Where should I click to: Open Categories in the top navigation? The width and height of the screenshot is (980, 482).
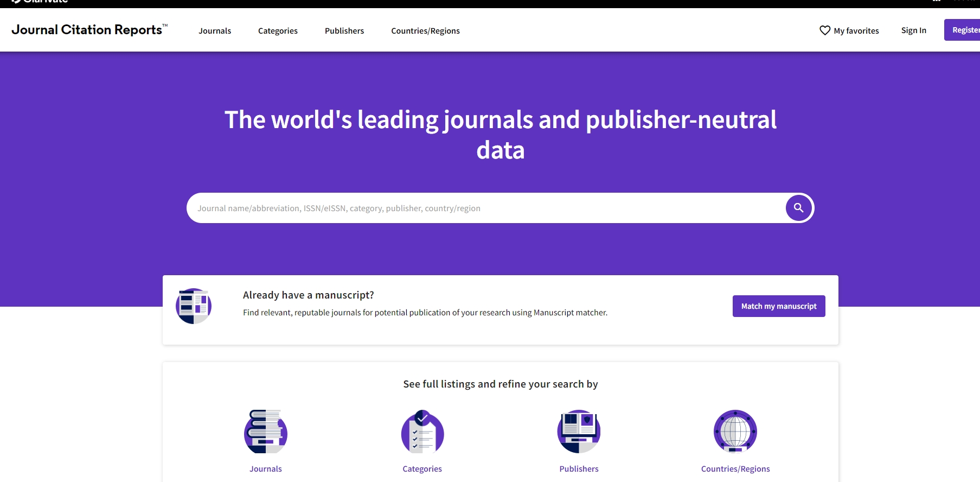(278, 31)
